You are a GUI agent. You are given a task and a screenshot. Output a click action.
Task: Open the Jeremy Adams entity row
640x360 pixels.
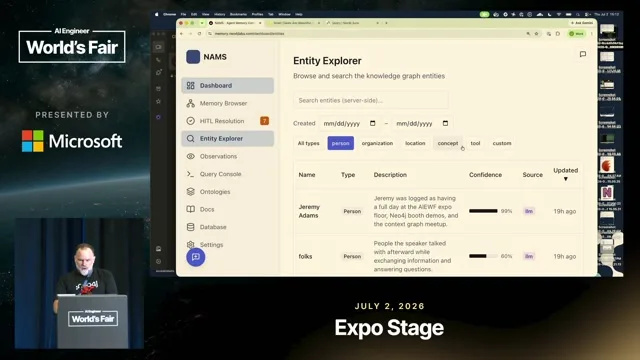point(438,211)
